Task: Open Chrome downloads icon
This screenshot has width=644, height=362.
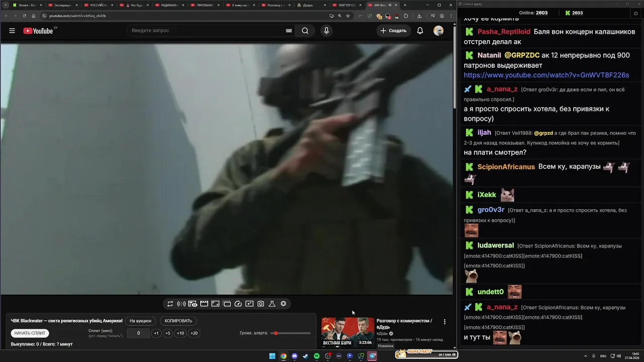Action: 419,16
